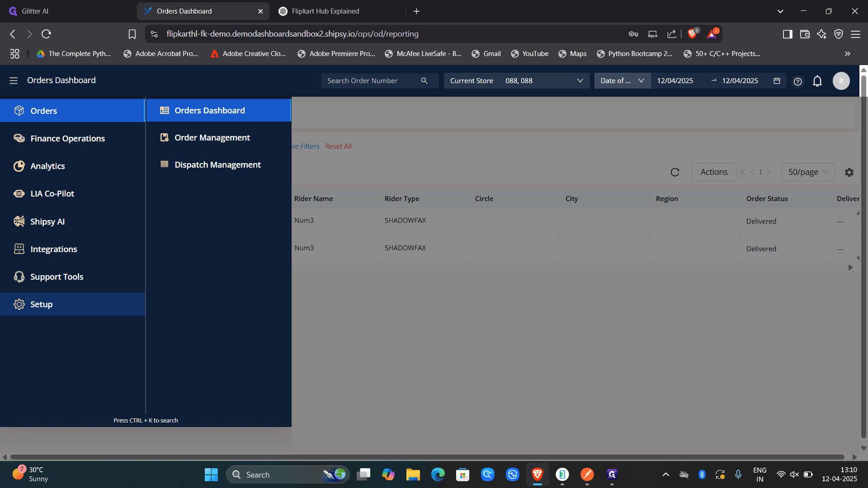Bookmark this page in browser

pyautogui.click(x=132, y=34)
